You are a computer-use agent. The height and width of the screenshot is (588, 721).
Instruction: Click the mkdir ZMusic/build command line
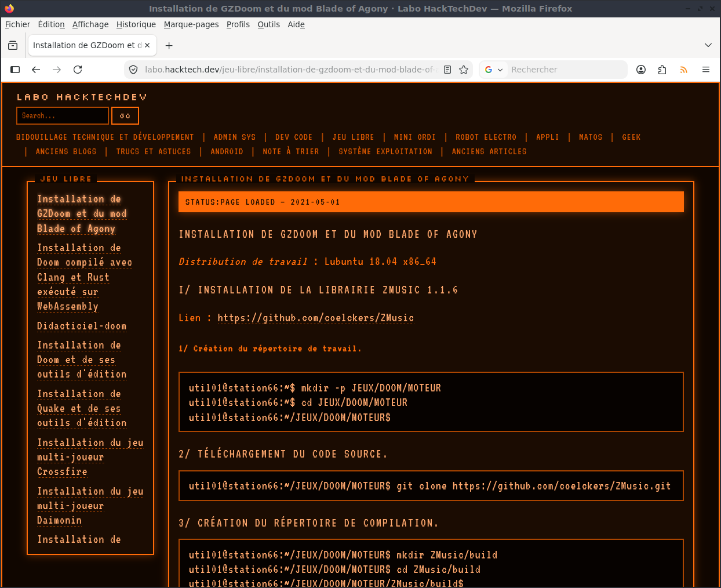click(x=343, y=555)
